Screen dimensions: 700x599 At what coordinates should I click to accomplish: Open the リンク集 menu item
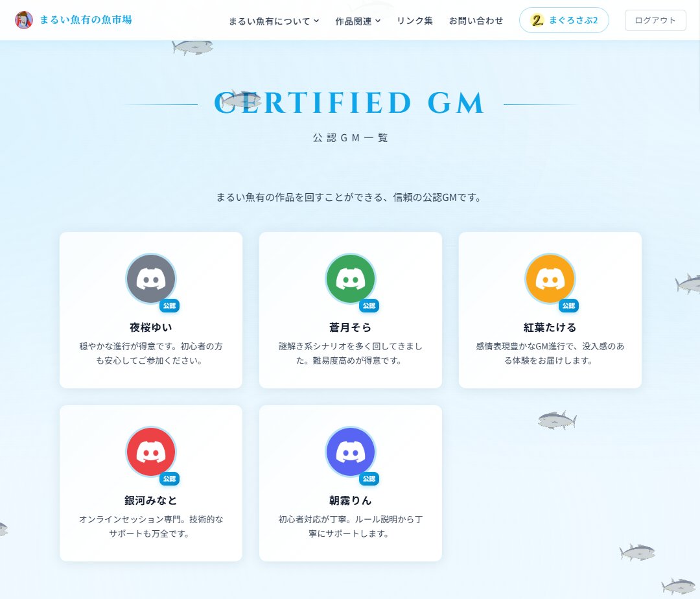415,21
